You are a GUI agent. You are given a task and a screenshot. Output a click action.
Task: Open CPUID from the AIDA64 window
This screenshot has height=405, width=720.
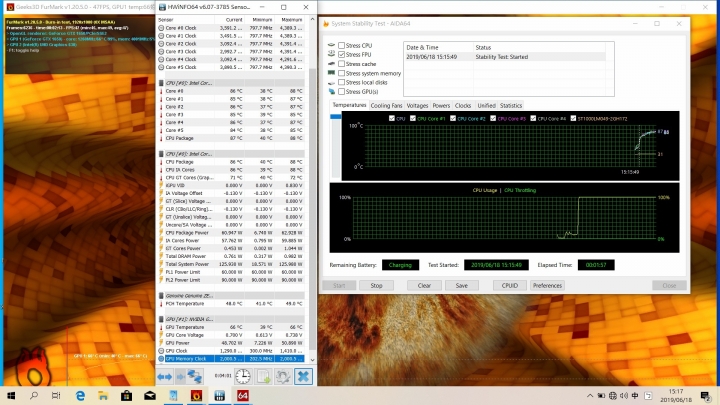pos(509,286)
